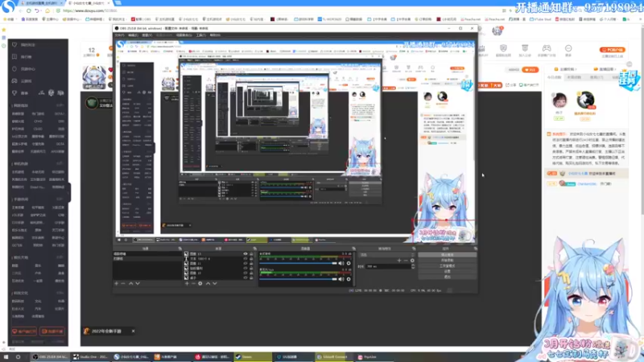Image resolution: width=644 pixels, height=362 pixels.
Task: Open OBS 查看(V) menu
Action: pyautogui.click(x=147, y=35)
